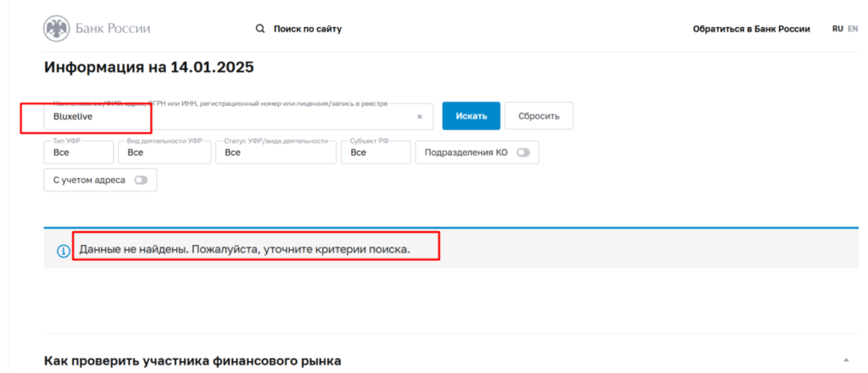Click the Как проверить участника финансового рынка heading
The image size is (868, 373).
point(192,361)
